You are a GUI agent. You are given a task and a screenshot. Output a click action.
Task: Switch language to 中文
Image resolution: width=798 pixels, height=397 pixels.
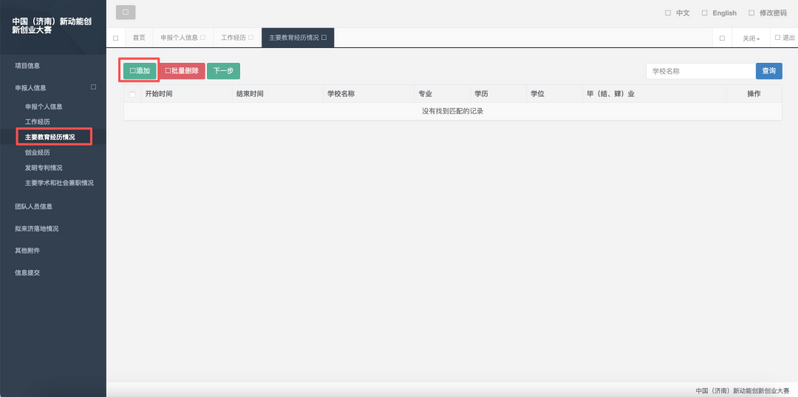[x=677, y=13]
